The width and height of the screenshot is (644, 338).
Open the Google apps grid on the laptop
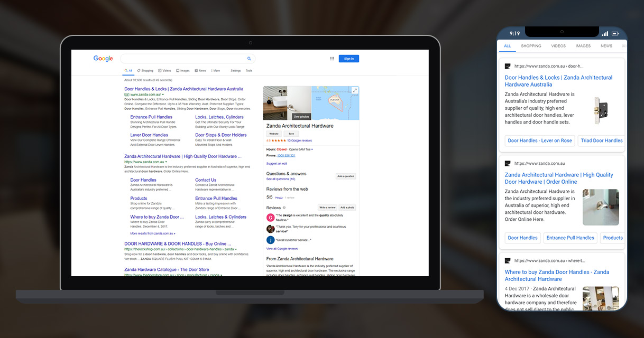coord(332,59)
